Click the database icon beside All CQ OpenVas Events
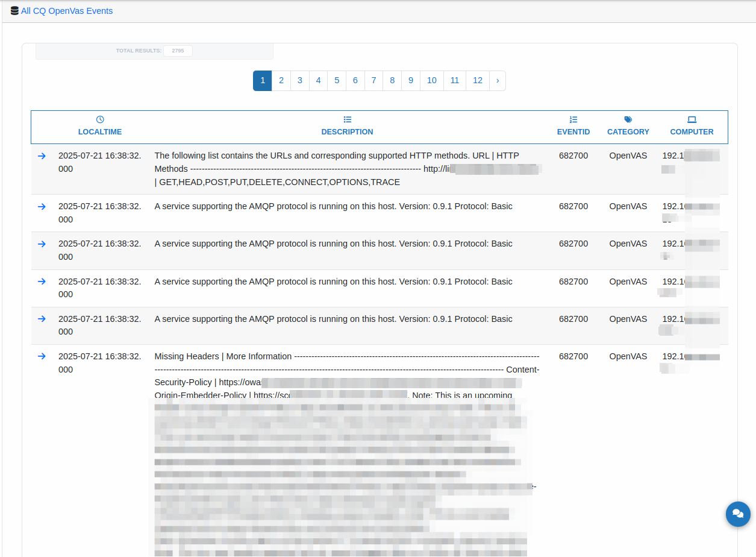Screen dimensions: 756x557 [14, 11]
